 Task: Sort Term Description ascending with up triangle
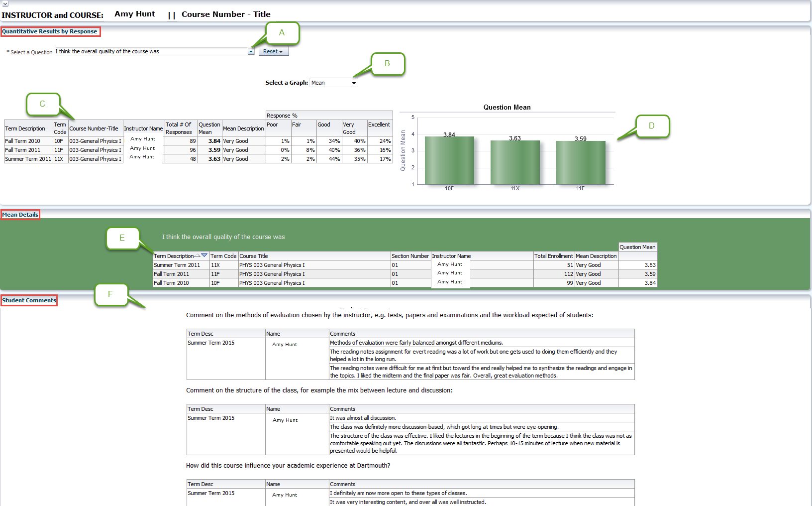coord(198,255)
